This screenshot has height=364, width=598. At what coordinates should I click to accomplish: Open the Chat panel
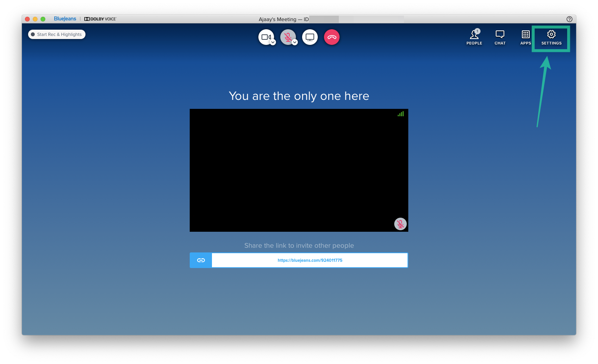click(x=500, y=37)
